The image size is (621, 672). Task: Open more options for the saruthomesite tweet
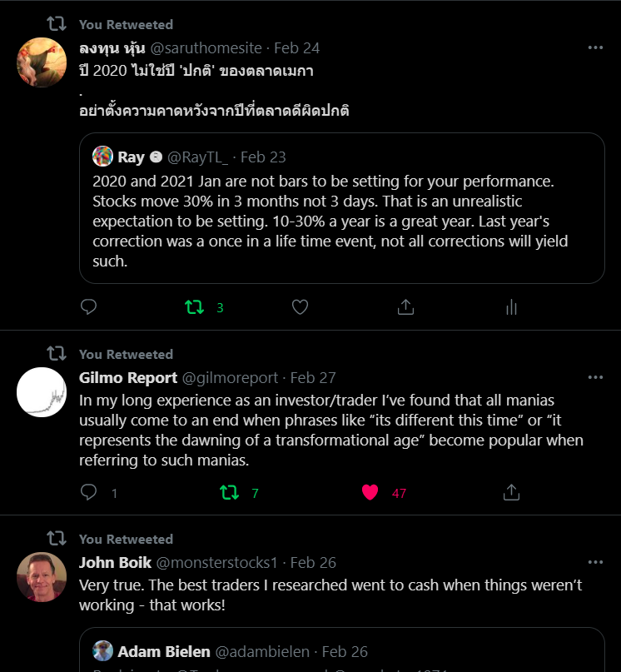[x=595, y=47]
